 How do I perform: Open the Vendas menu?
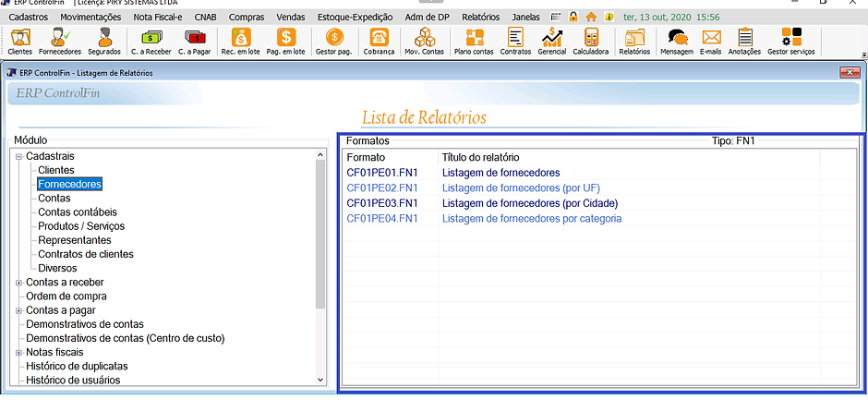point(291,18)
